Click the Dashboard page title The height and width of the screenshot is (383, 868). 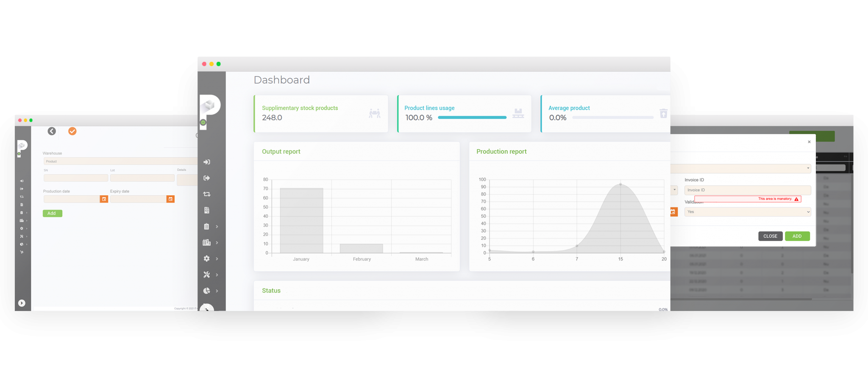click(x=282, y=80)
